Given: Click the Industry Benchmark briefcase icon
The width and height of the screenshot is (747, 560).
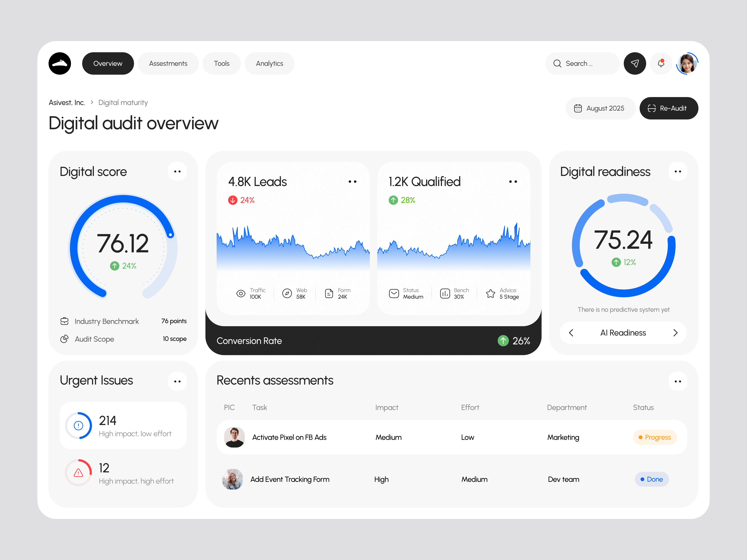Looking at the screenshot, I should coord(64,321).
